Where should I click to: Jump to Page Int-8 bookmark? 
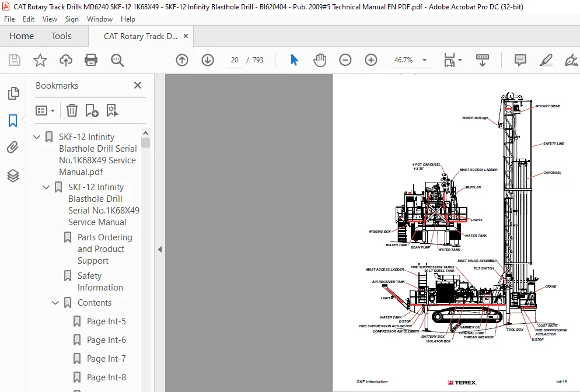(x=106, y=377)
